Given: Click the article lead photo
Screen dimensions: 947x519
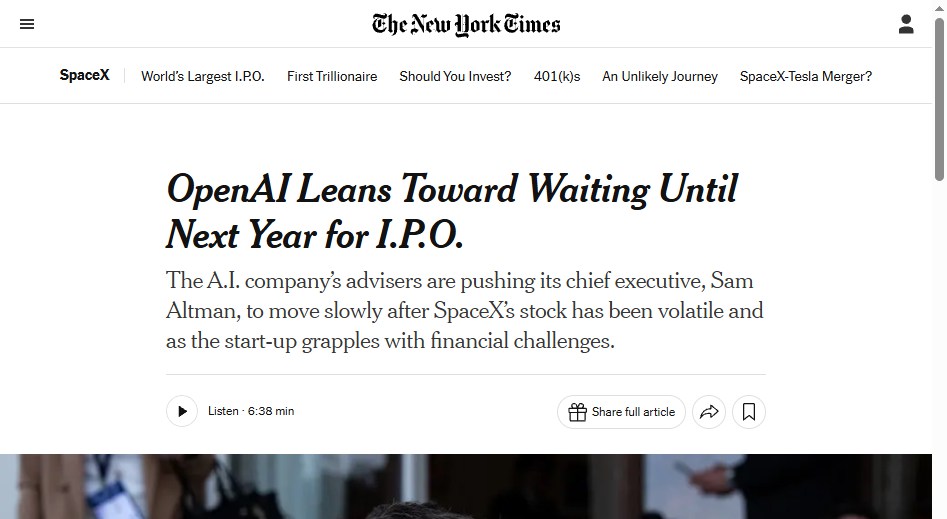Looking at the screenshot, I should point(466,486).
